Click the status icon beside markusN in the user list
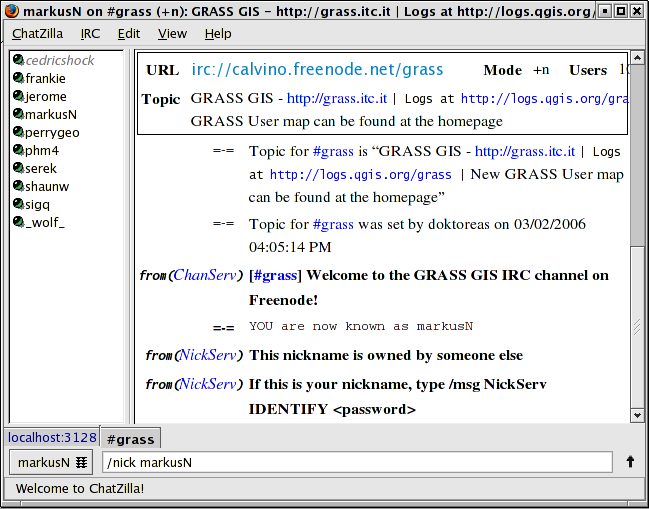This screenshot has width=649, height=509. click(x=19, y=114)
